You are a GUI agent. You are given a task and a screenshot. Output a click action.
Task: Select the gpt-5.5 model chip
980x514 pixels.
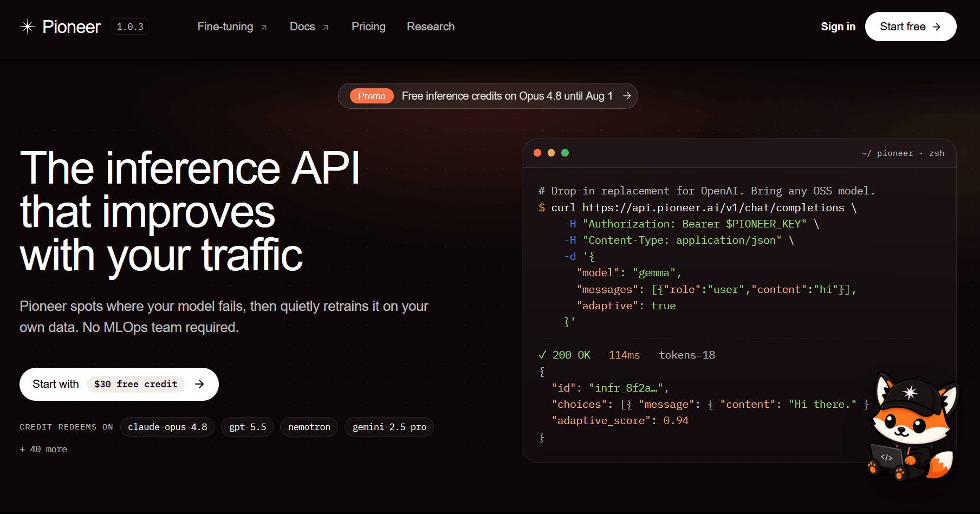pos(248,427)
